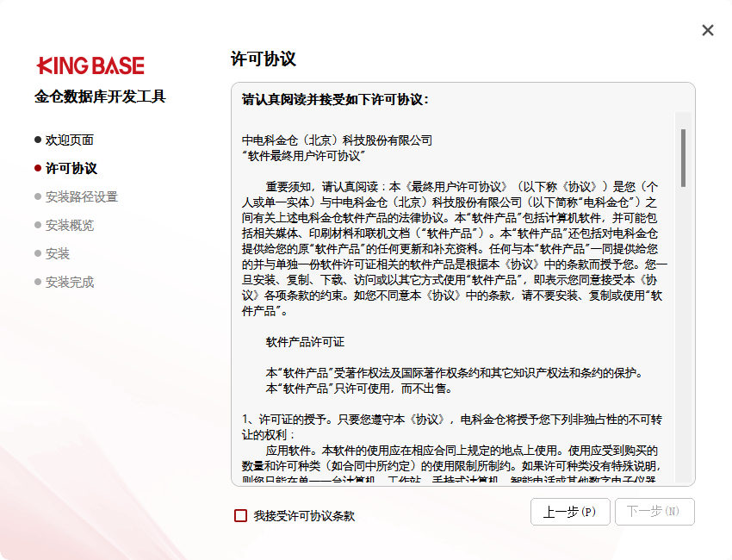
Task: Click the scrollbar track below the thumb
Action: tap(683, 345)
